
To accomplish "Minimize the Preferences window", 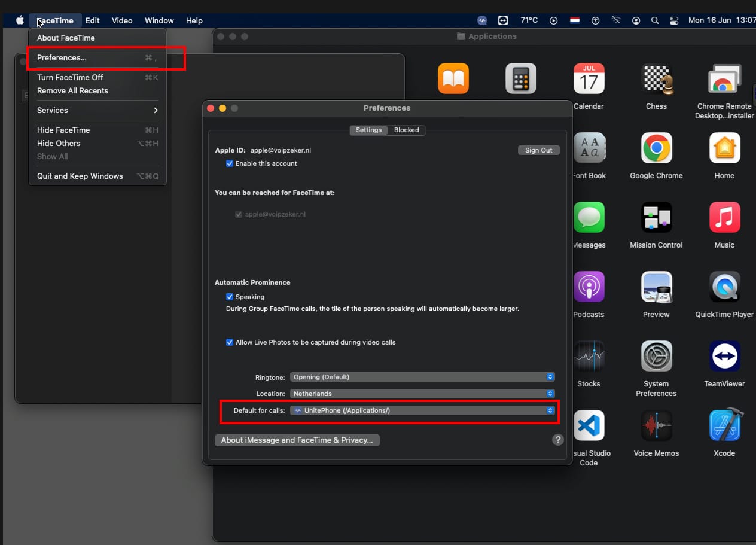I will [222, 108].
